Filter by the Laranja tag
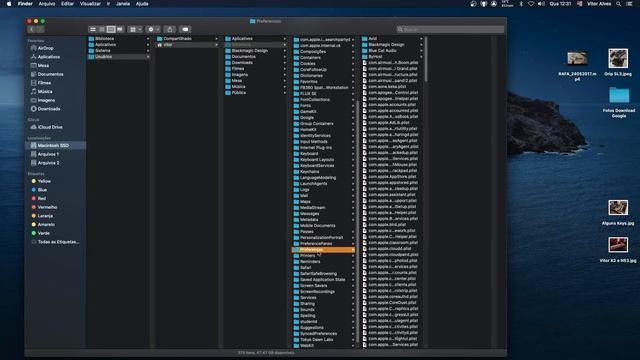The height and width of the screenshot is (360, 640). (45, 216)
